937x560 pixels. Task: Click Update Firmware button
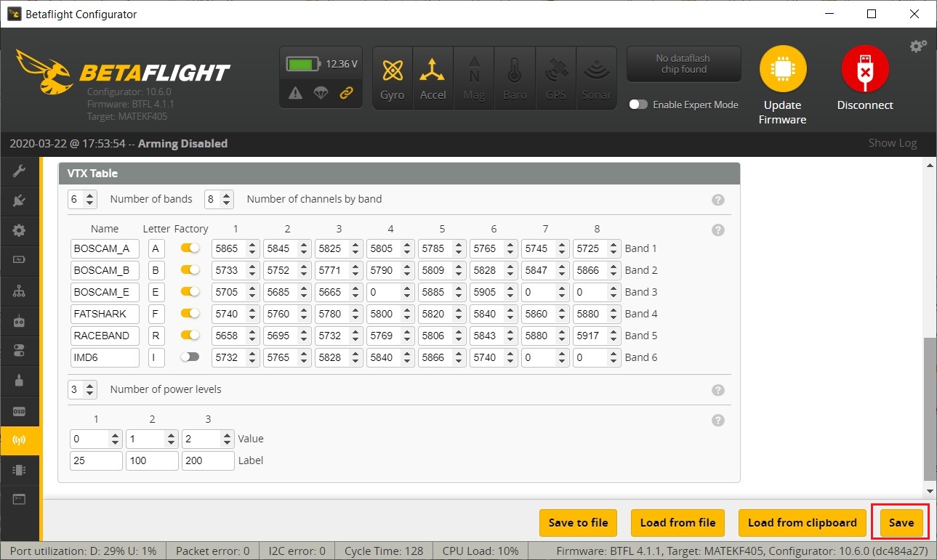click(782, 85)
